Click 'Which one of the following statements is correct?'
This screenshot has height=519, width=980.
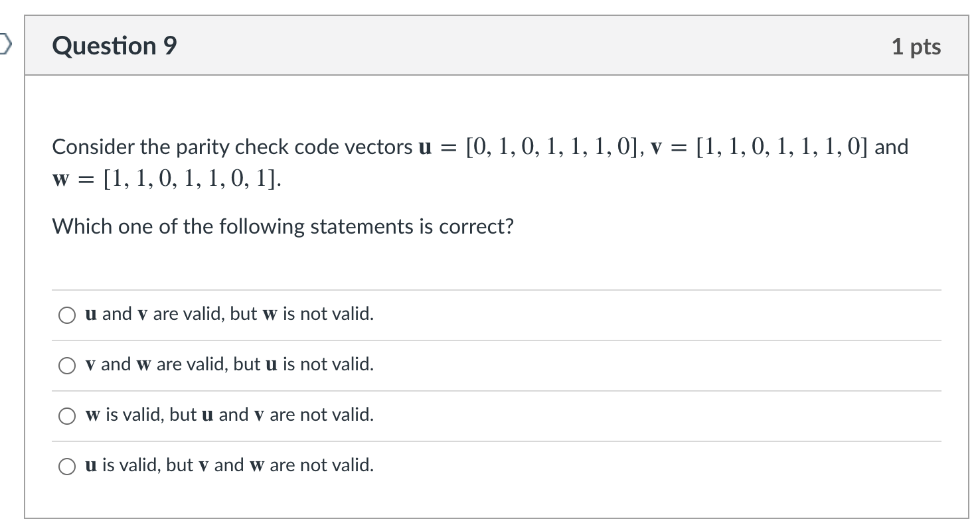tap(283, 227)
